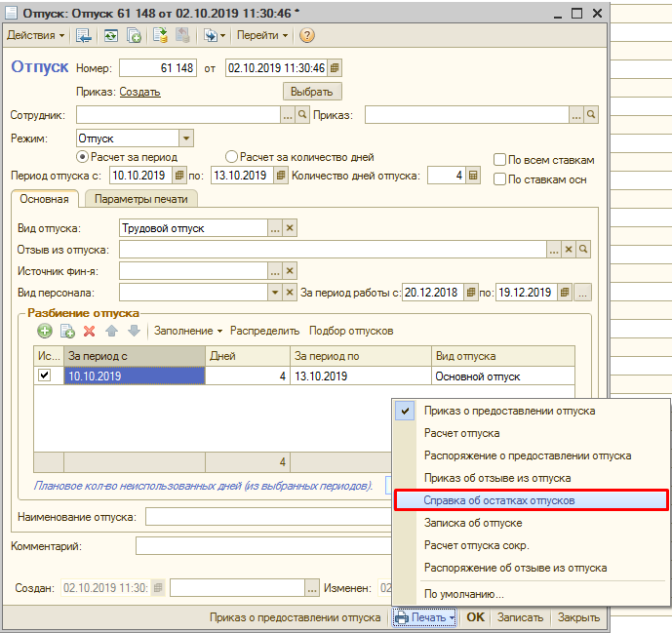Switch to Параметры печати tab
The height and width of the screenshot is (633, 672).
(x=141, y=199)
